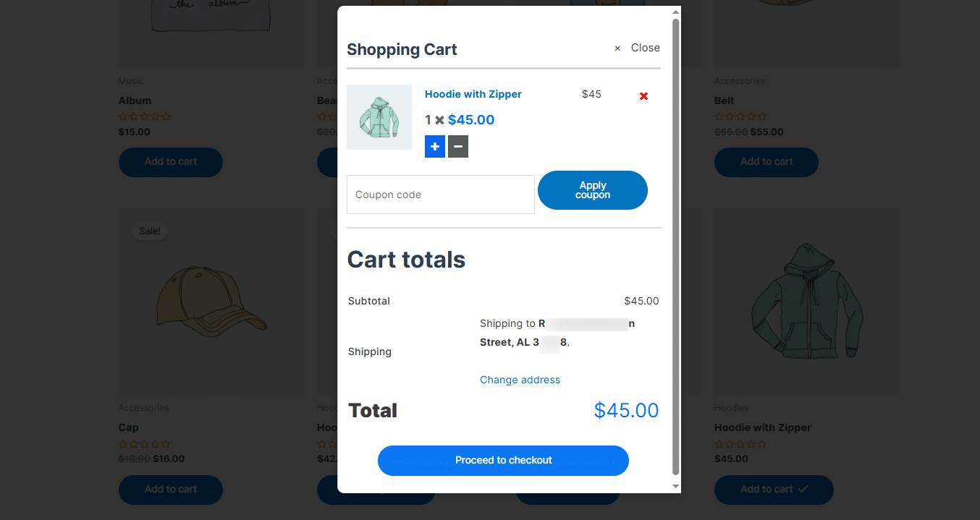Focus the Coupon code field
The width and height of the screenshot is (980, 520).
click(441, 195)
